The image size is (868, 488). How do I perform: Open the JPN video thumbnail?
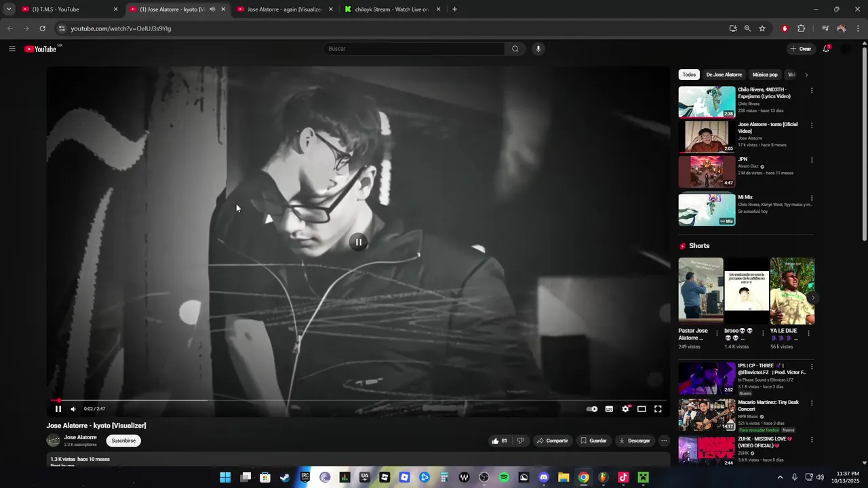point(707,172)
